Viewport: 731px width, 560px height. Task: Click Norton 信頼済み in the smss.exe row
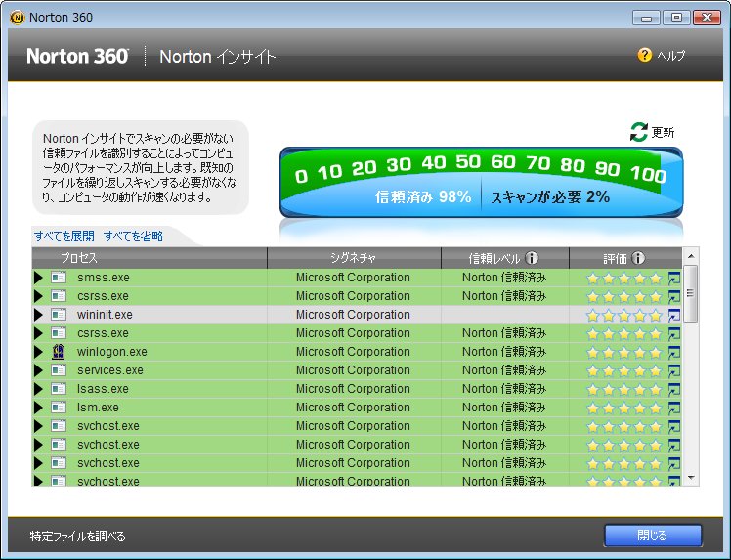(504, 278)
